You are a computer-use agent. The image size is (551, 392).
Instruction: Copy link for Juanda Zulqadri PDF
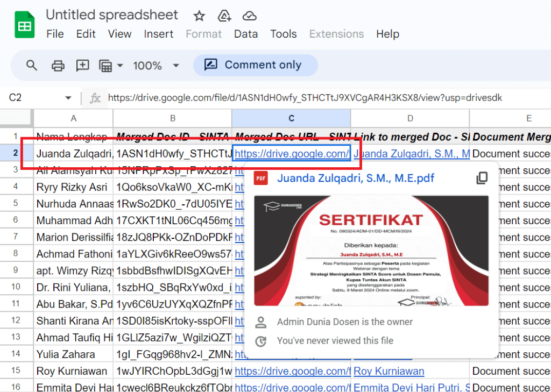[x=482, y=177]
